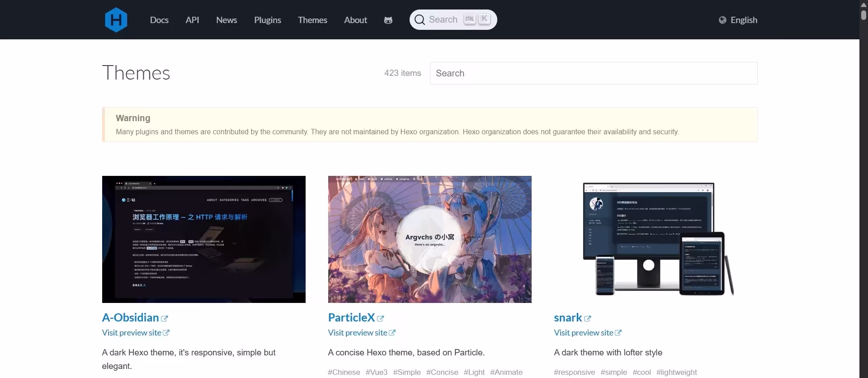Open the ParticleX theme screenshot
Screen dimensions: 868x378
pyautogui.click(x=430, y=239)
